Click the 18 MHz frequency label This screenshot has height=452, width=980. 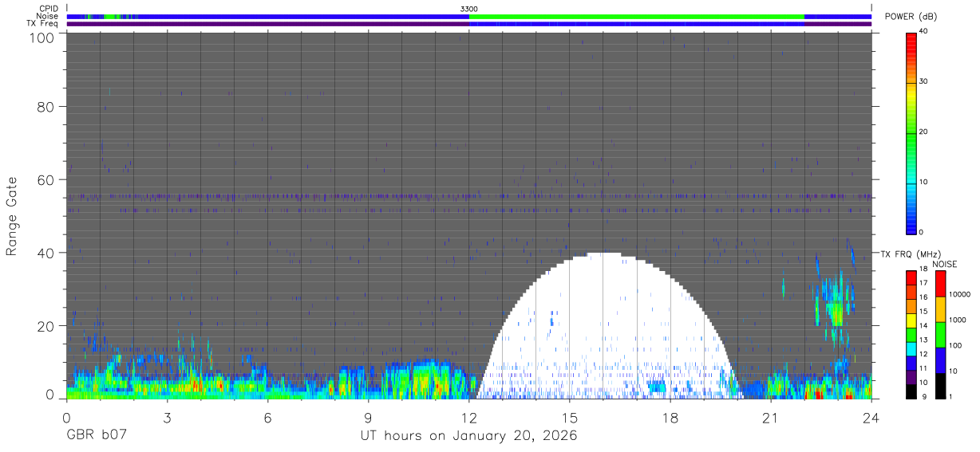coord(923,269)
